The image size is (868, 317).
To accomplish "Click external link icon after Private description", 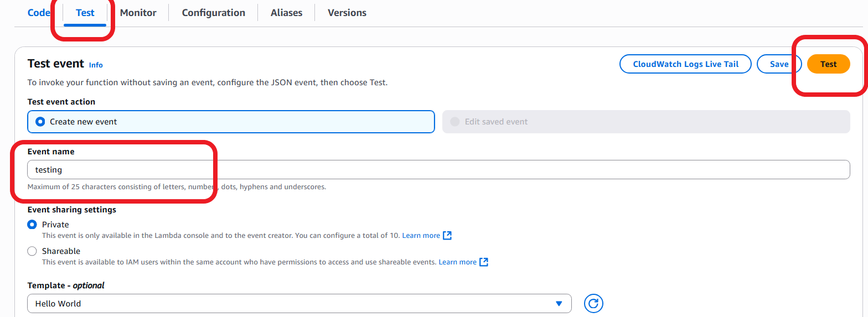I will [447, 236].
